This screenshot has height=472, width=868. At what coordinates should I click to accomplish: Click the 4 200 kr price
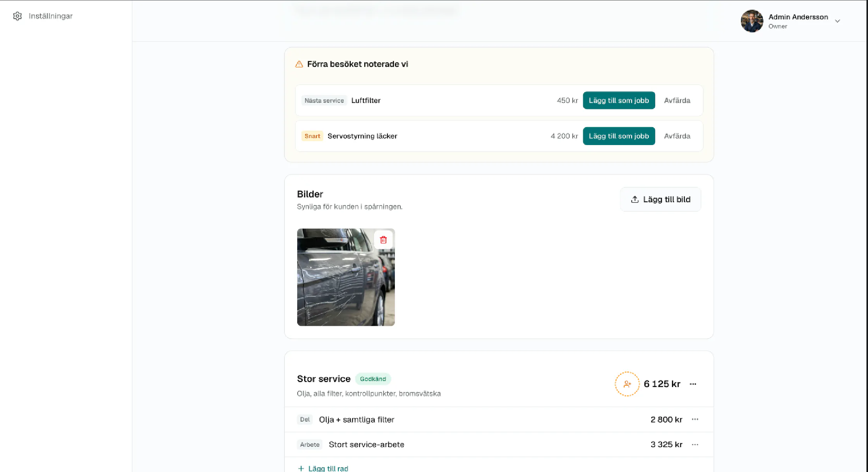(564, 136)
